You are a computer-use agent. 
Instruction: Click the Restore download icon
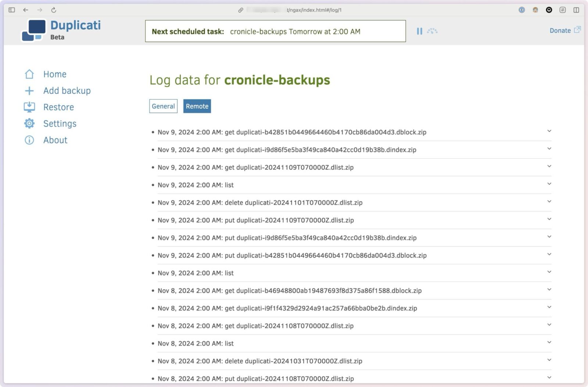[x=29, y=107]
